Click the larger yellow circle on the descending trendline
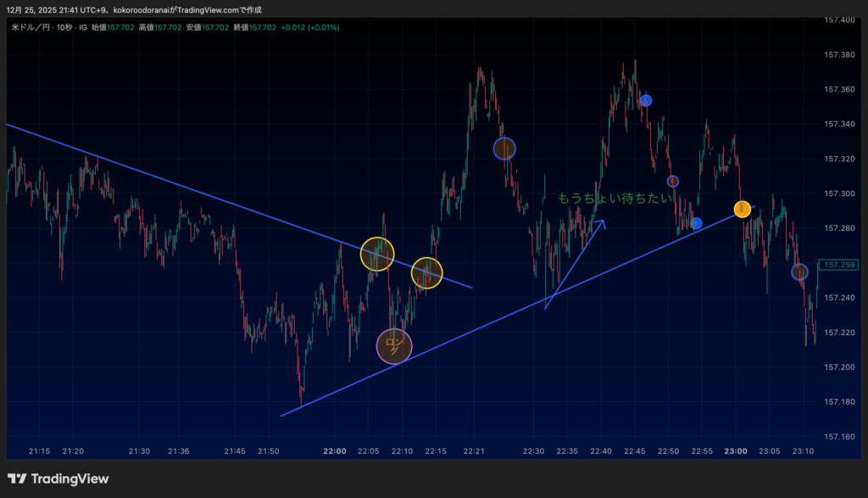This screenshot has width=868, height=498. (x=378, y=253)
